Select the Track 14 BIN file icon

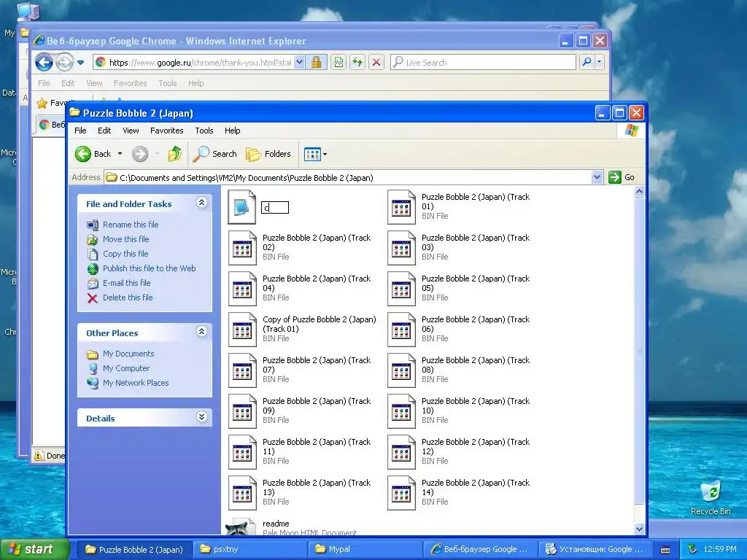pyautogui.click(x=401, y=494)
